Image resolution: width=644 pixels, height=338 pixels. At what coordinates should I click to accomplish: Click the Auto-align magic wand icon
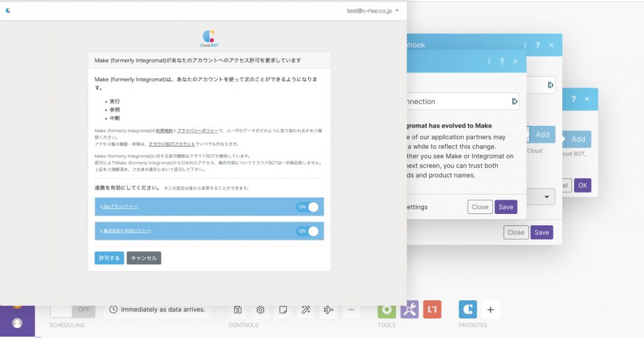click(306, 310)
